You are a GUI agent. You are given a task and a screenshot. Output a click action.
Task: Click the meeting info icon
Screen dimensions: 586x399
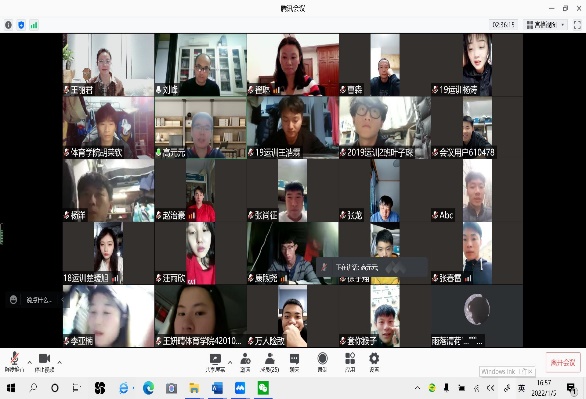8,25
